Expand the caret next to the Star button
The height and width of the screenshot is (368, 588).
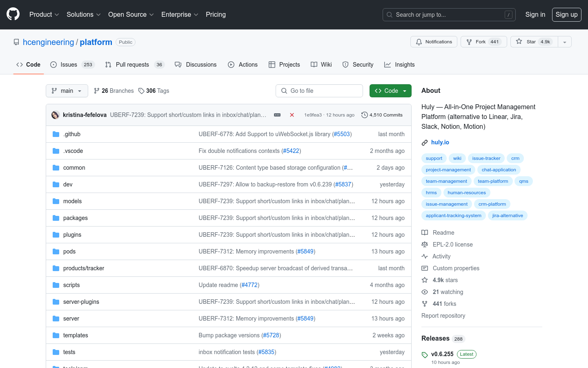click(564, 41)
